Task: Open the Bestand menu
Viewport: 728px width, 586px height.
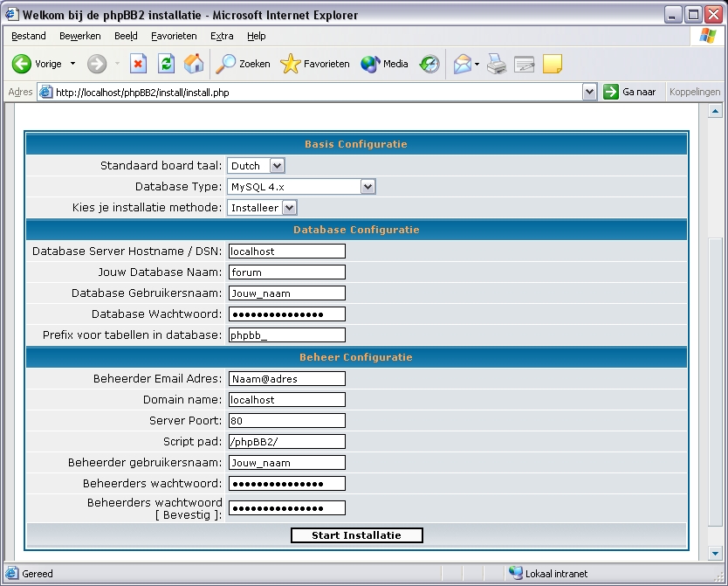Action: pos(28,36)
